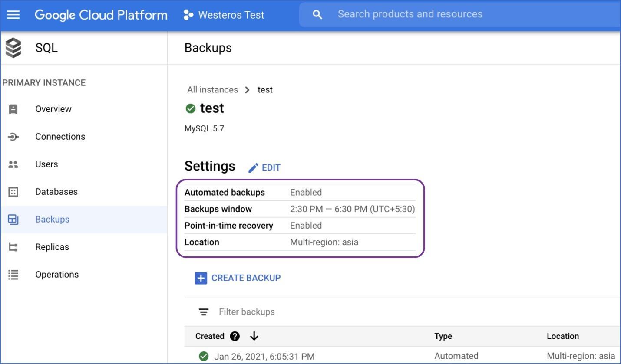Viewport: 621px width, 364px height.
Task: Click the Search products and resources box
Action: coord(410,14)
